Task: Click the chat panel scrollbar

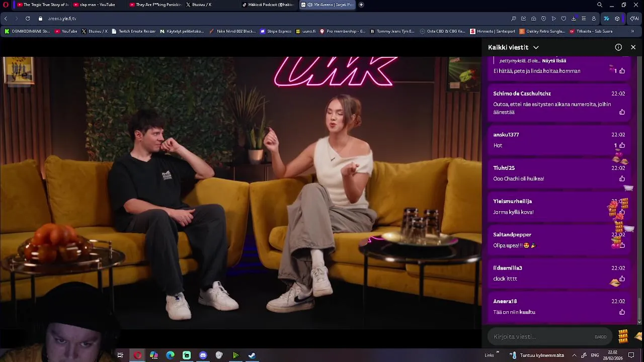Action: click(639, 311)
